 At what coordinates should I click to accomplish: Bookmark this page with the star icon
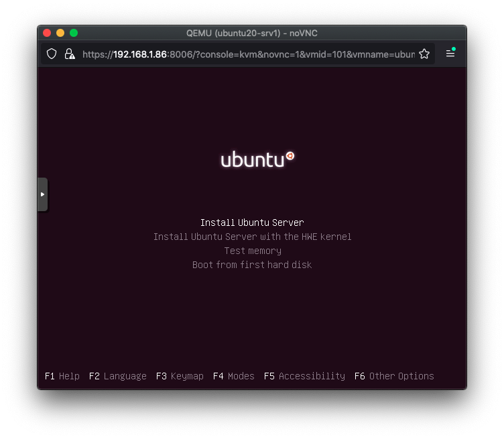coord(424,54)
